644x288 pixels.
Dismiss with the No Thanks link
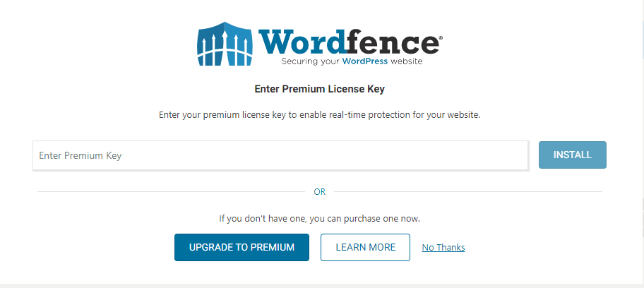coord(443,248)
